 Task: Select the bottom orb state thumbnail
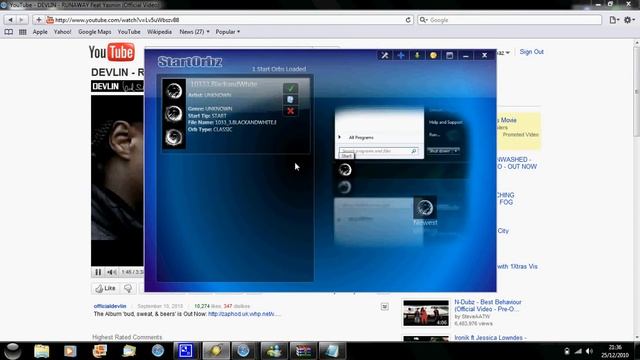(174, 137)
